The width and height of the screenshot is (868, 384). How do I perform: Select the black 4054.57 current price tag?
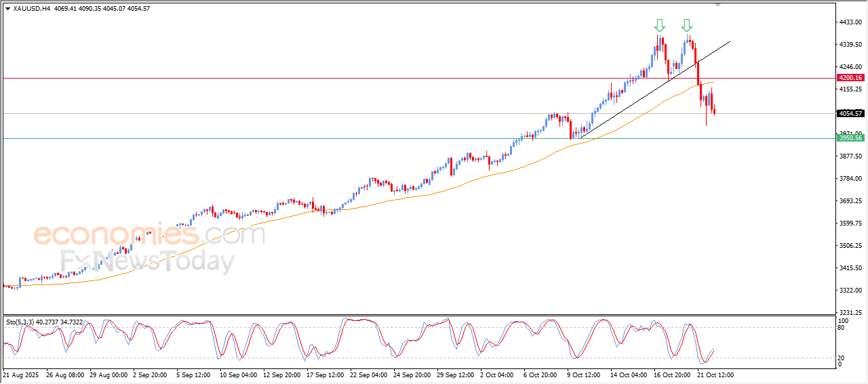click(850, 113)
